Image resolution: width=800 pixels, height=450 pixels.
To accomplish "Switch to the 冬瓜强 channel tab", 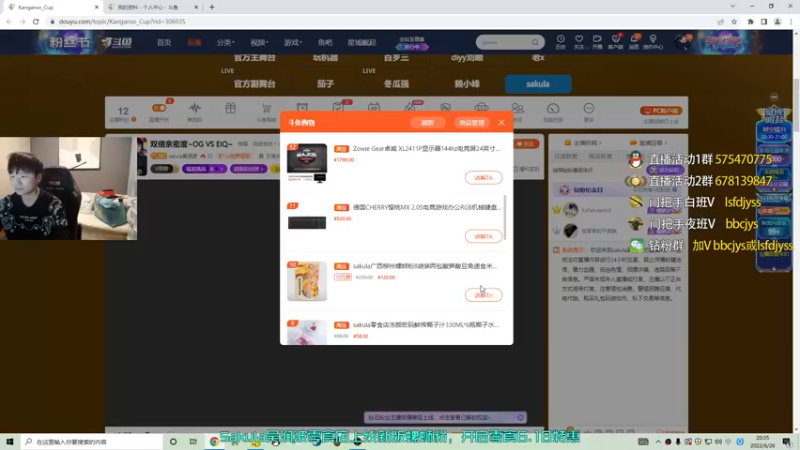I will pyautogui.click(x=396, y=84).
